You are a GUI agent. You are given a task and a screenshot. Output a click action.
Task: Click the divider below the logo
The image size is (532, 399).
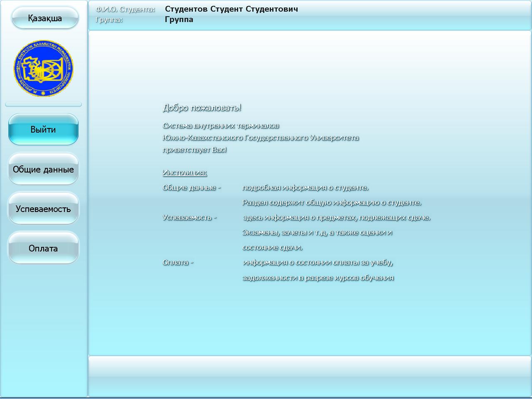[43, 104]
